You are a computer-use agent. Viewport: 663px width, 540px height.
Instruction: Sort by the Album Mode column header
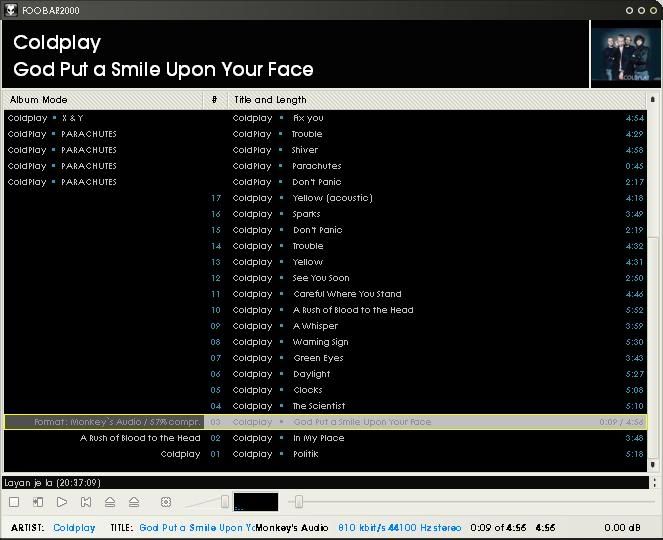point(100,100)
